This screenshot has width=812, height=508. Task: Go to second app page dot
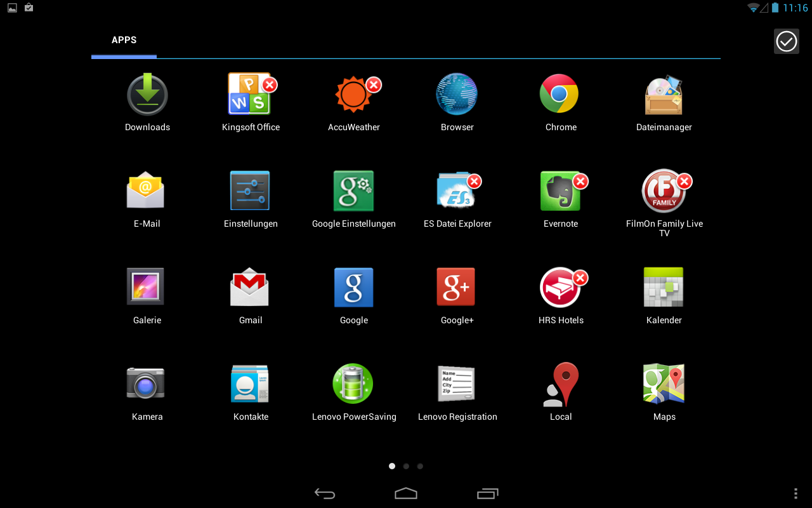coord(406,466)
